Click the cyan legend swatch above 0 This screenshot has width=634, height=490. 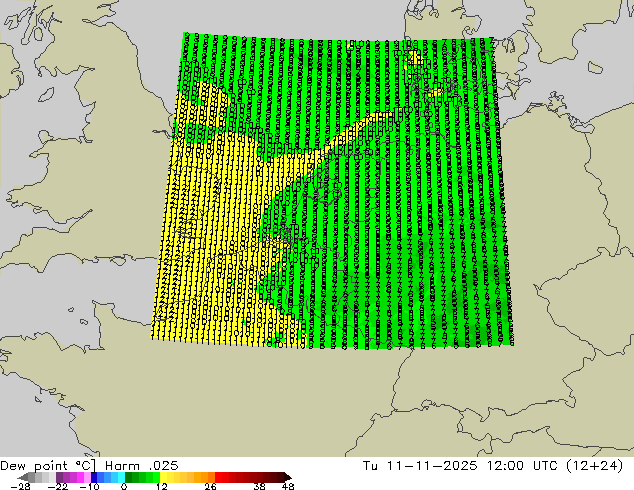pyautogui.click(x=121, y=477)
